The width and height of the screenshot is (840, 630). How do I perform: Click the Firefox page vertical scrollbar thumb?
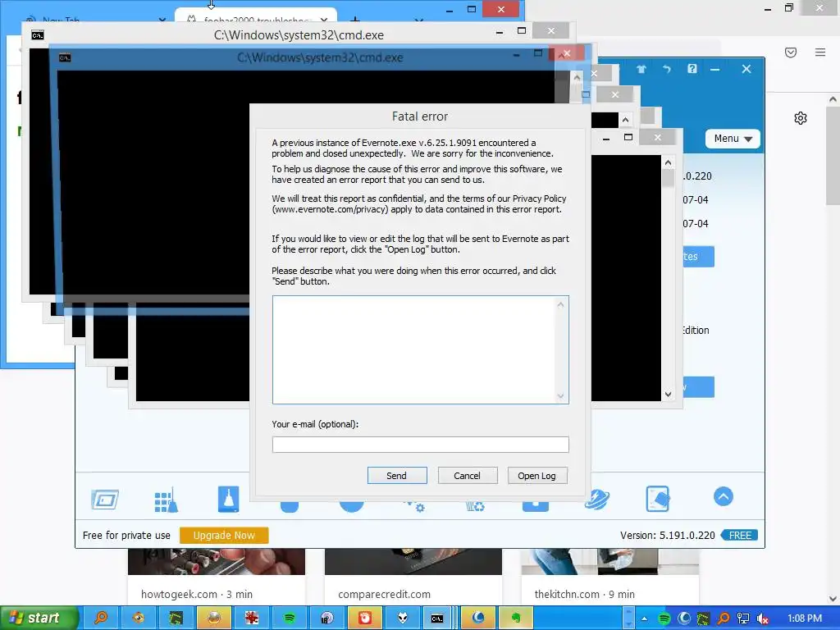(x=833, y=155)
